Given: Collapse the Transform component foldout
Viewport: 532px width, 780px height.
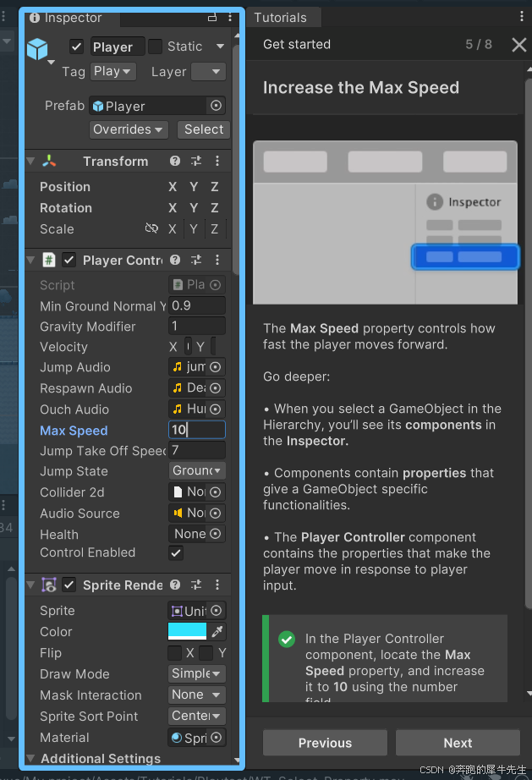Looking at the screenshot, I should click(30, 162).
